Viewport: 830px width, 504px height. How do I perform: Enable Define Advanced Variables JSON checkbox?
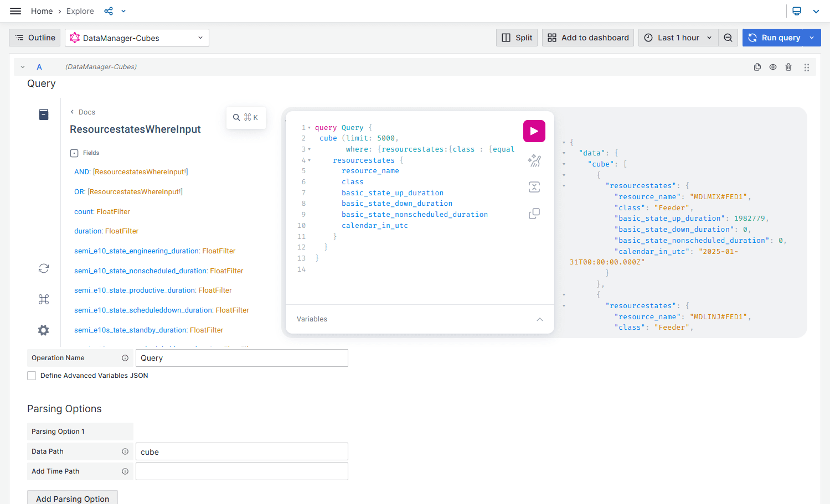[x=32, y=376]
